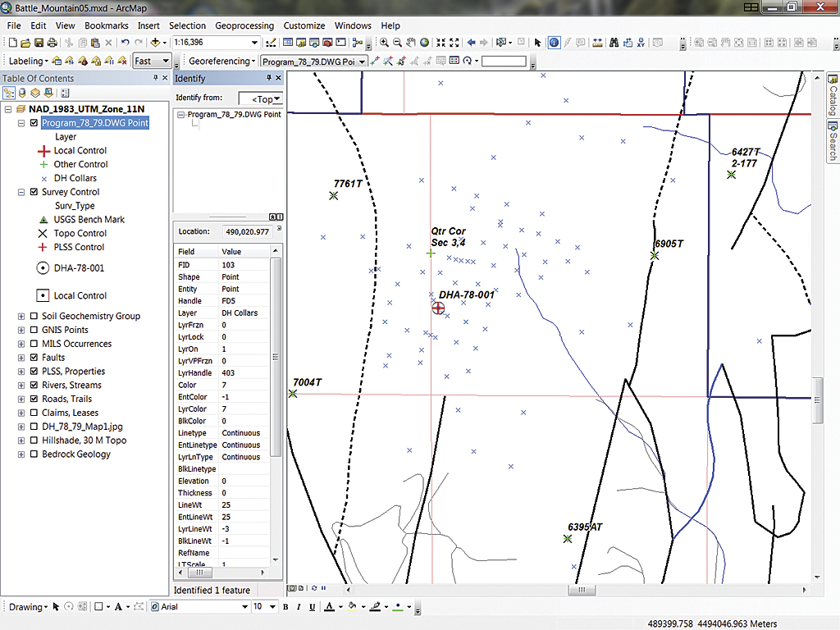Open the Identify from dropdown

coord(277,99)
